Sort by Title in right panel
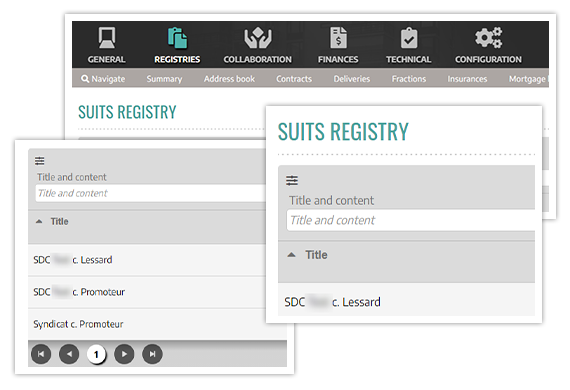This screenshot has width=570, height=390. tap(316, 255)
